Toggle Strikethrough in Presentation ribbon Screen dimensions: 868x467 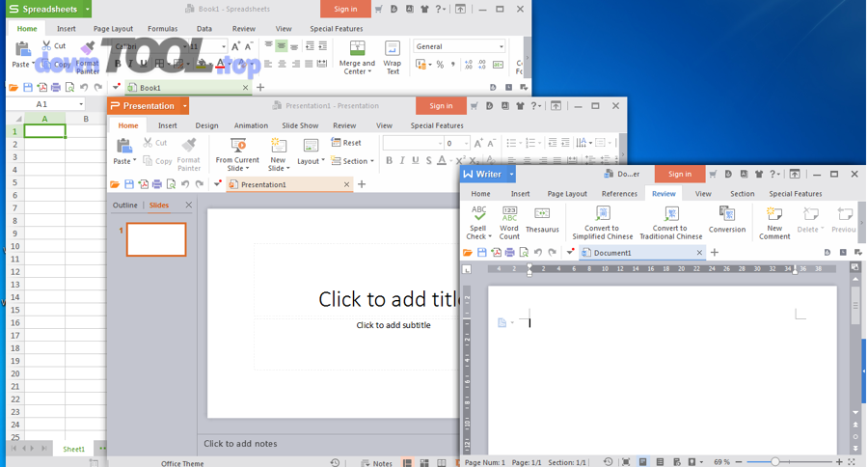tap(428, 160)
